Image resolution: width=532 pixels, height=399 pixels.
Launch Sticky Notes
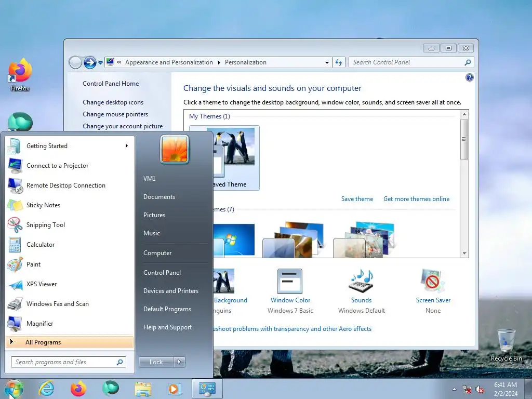[x=70, y=205]
